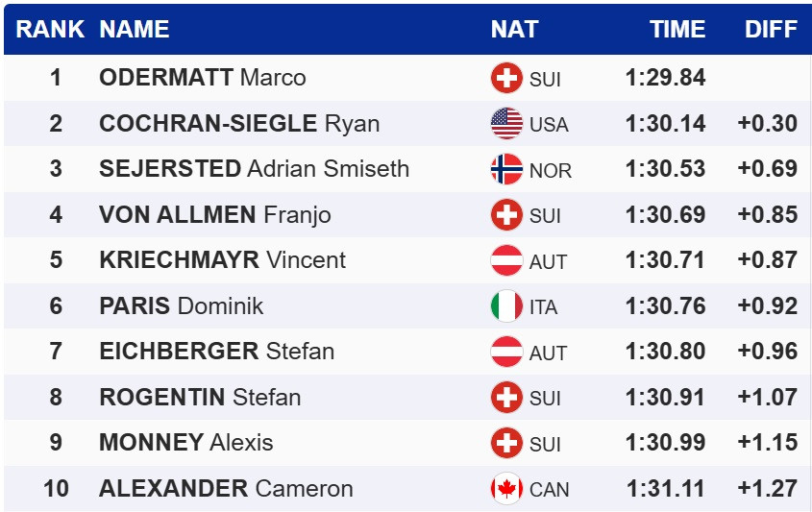Click Austrian flag next to Kriechmayr
Image resolution: width=812 pixels, height=512 pixels.
click(x=506, y=260)
